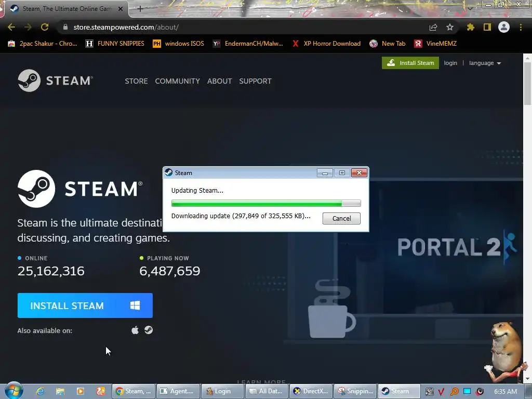
Task: Click the Steam update progress bar
Action: [266, 203]
